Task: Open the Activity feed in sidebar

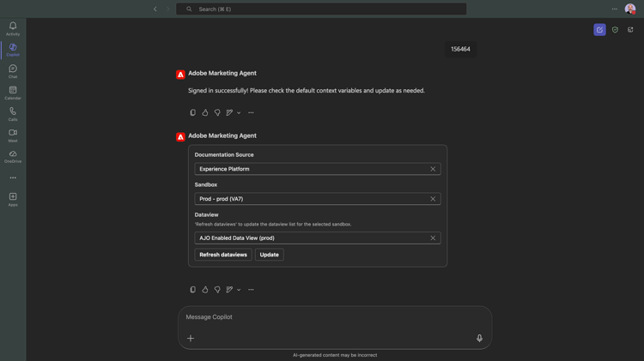Action: point(13,28)
